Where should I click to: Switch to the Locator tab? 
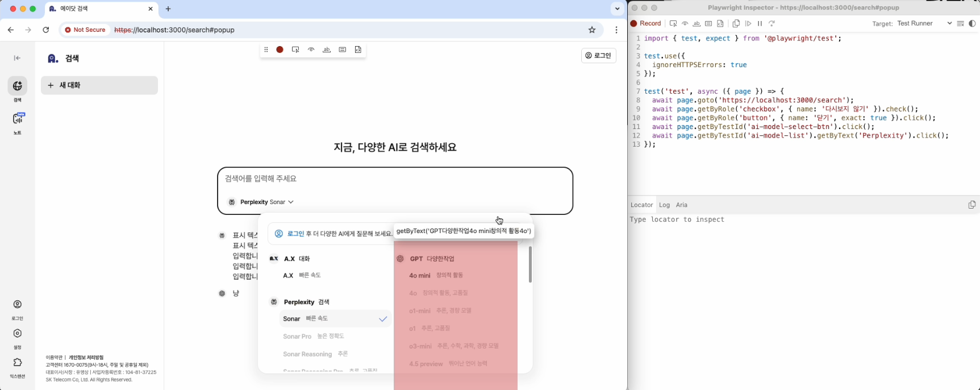641,205
